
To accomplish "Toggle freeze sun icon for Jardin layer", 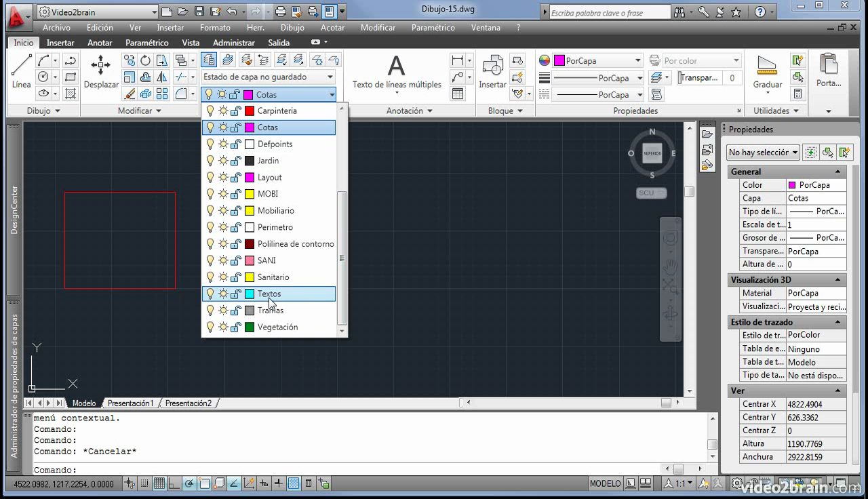I will click(x=222, y=161).
